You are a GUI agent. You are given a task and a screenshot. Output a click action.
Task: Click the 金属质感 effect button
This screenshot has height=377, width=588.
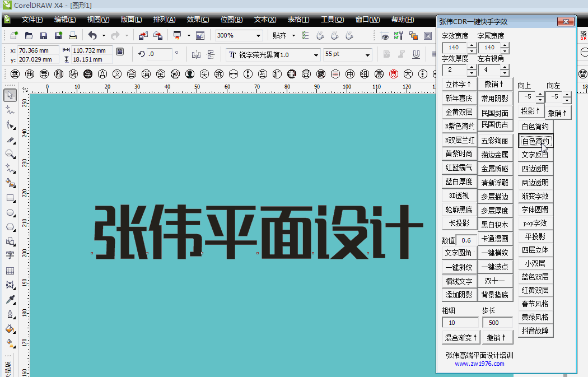pos(495,169)
